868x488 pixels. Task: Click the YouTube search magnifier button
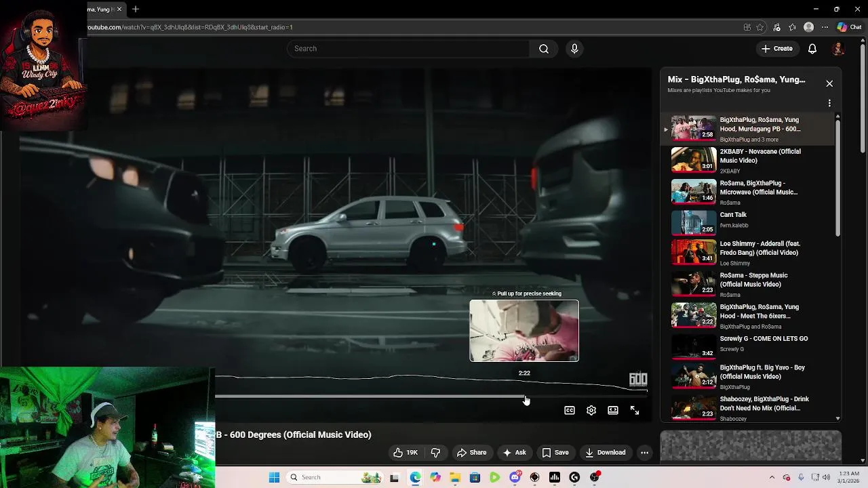click(544, 49)
